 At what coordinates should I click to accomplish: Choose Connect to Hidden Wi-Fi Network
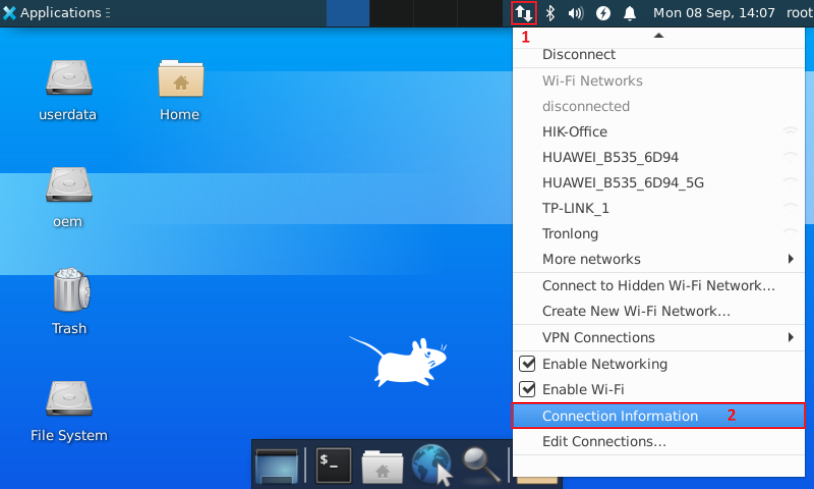(x=659, y=285)
